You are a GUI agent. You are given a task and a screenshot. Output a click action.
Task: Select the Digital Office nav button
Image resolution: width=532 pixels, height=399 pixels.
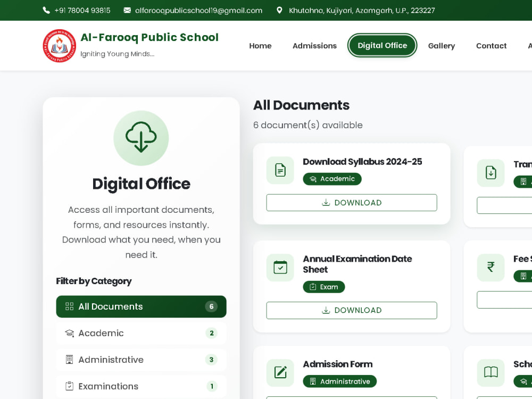pos(382,45)
